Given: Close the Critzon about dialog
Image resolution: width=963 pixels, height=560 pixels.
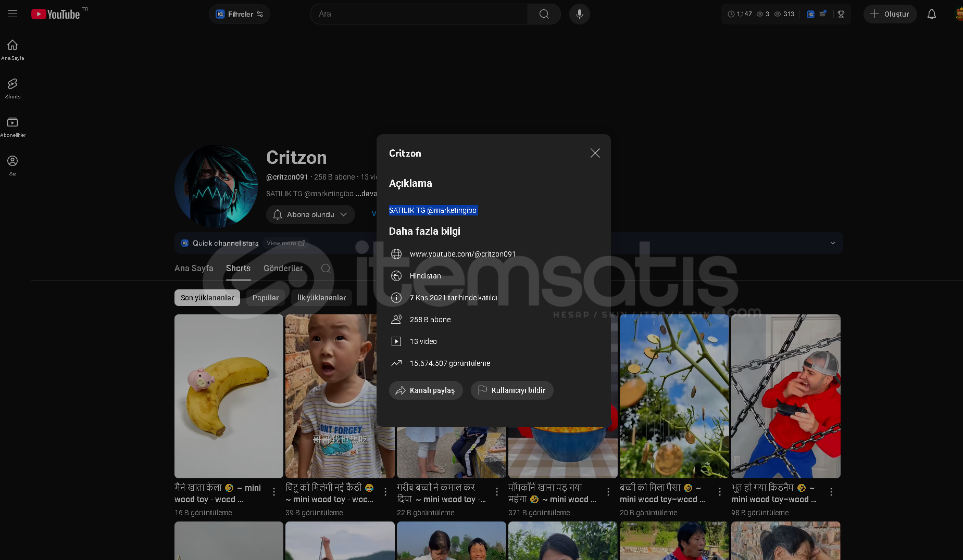Looking at the screenshot, I should tap(595, 153).
